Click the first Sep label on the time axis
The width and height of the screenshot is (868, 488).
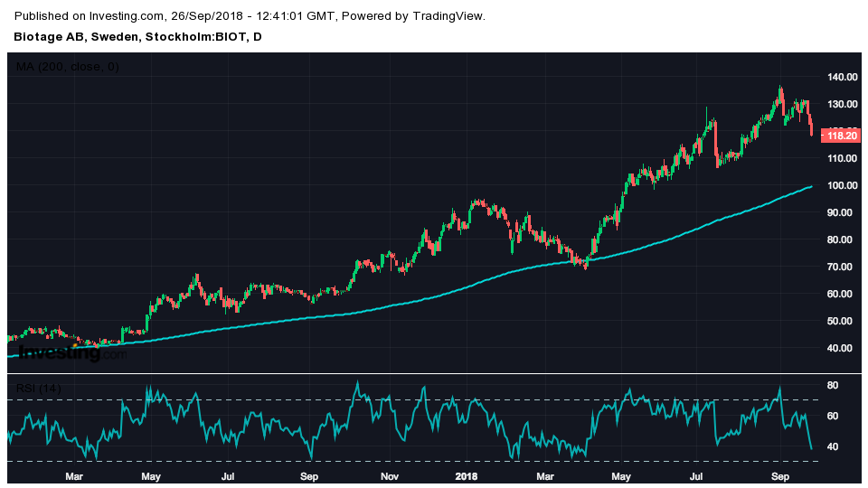coord(309,476)
